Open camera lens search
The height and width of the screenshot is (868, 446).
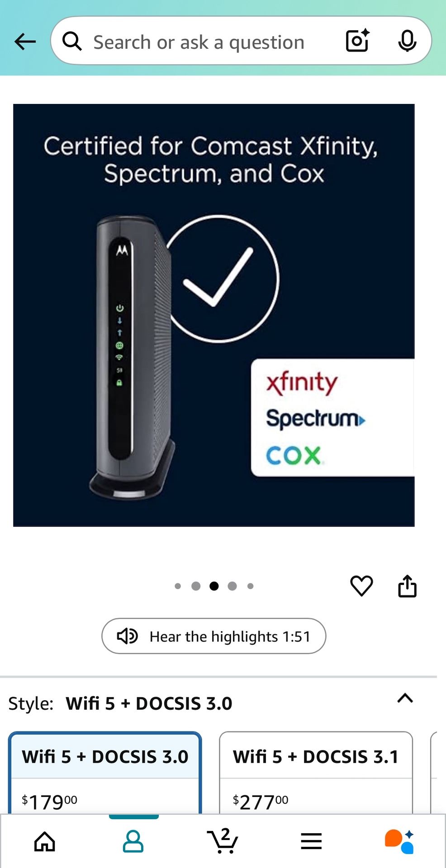point(358,41)
